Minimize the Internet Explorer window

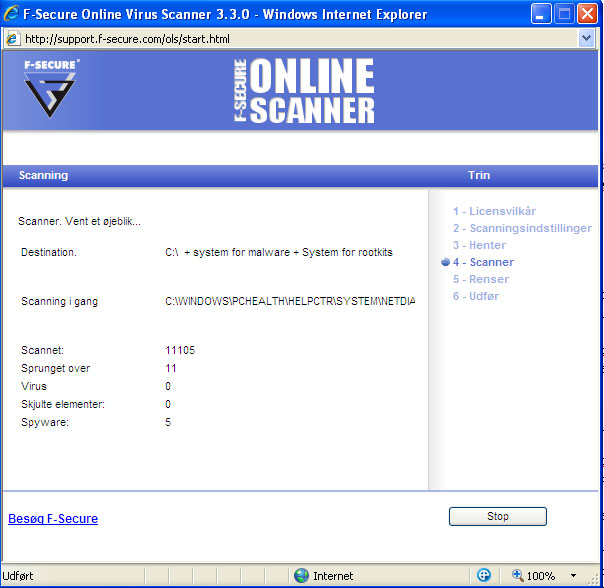[540, 14]
